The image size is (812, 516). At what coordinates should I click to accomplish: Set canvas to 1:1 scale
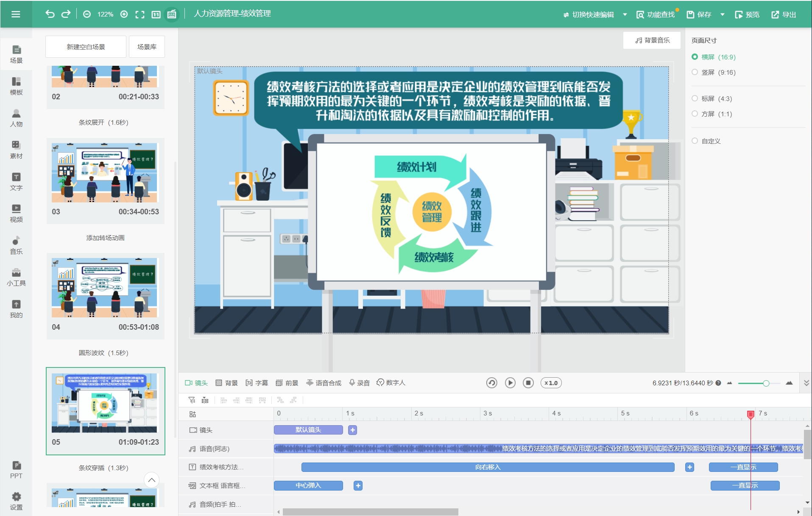[156, 14]
